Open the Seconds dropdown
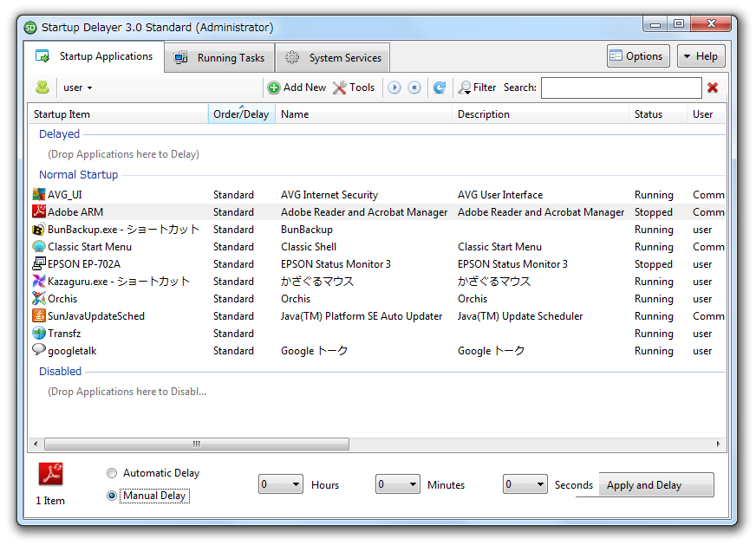 tap(525, 483)
